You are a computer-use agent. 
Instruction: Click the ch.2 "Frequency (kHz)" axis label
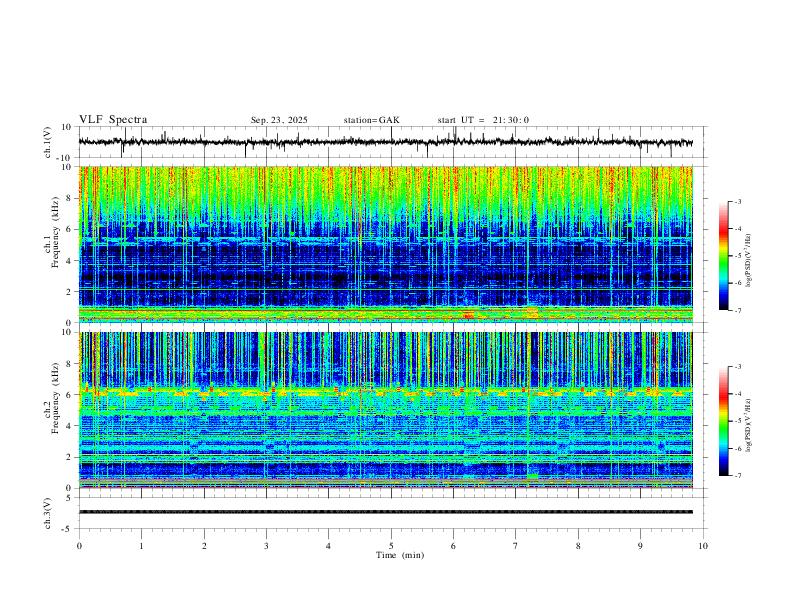coord(55,398)
